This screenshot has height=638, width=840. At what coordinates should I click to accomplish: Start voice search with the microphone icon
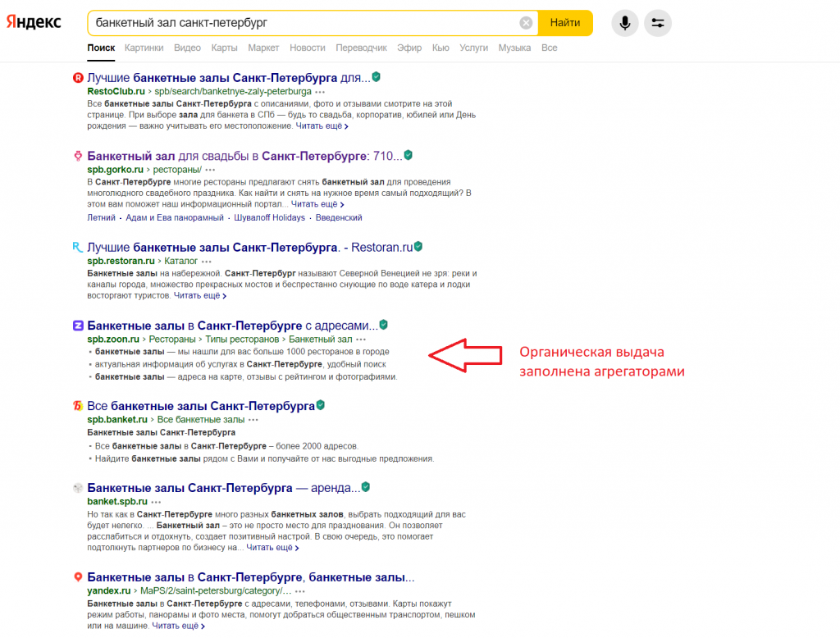point(624,23)
